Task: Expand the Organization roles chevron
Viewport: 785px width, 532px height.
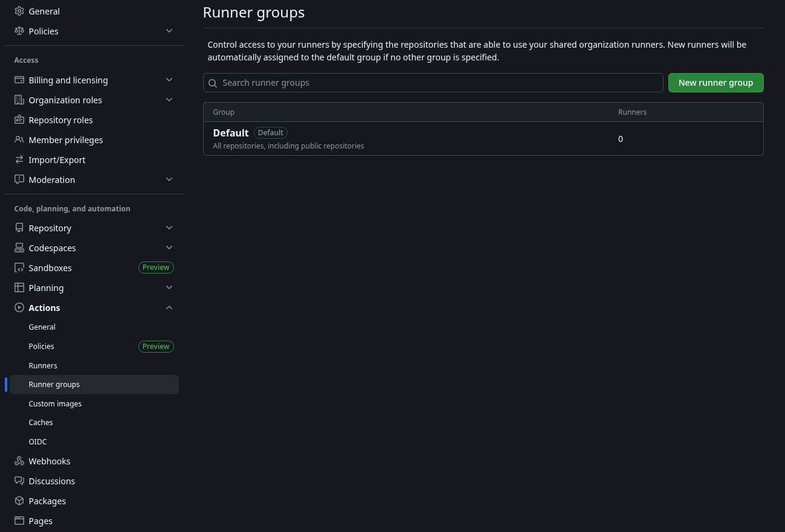Action: point(169,100)
